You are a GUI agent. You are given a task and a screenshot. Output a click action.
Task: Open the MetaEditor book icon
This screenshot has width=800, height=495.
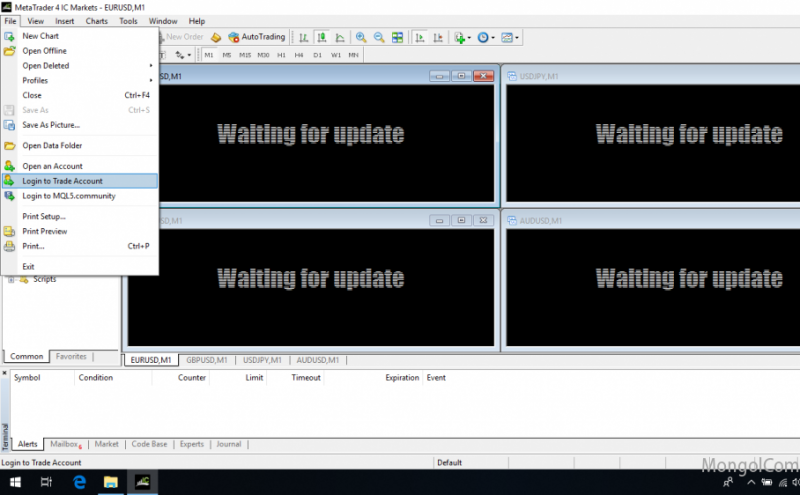pyautogui.click(x=216, y=37)
